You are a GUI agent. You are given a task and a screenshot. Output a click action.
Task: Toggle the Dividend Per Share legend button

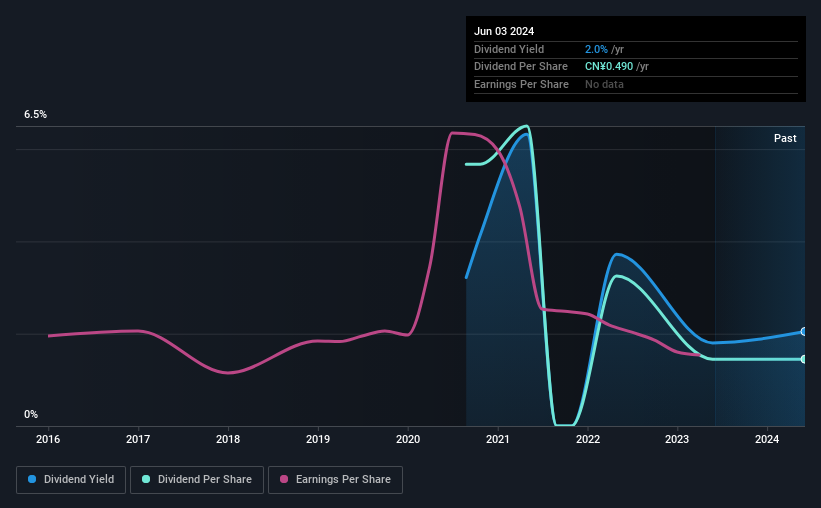(197, 480)
